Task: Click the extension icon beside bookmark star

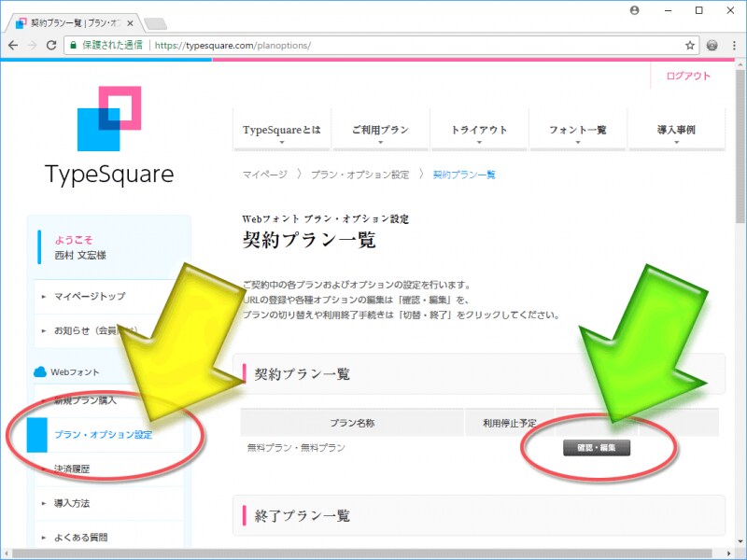Action: tap(712, 45)
